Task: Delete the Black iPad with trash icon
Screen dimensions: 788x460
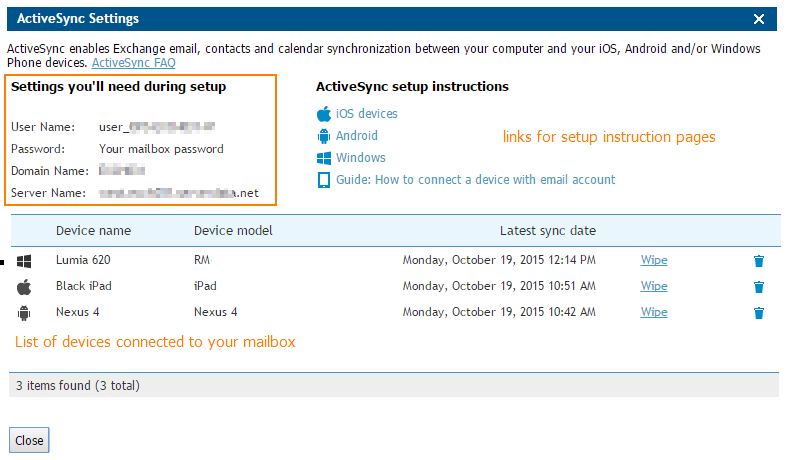Action: (x=759, y=287)
